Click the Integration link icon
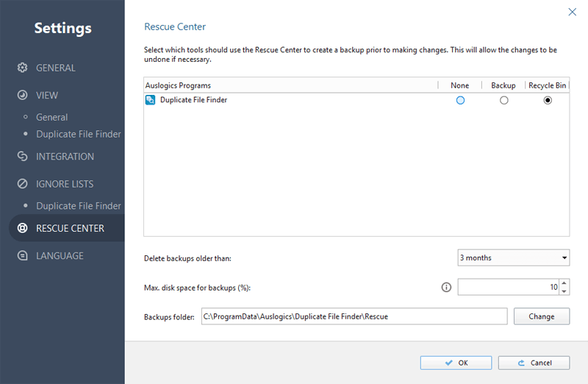Screen dimensions: 588x384 23,156
